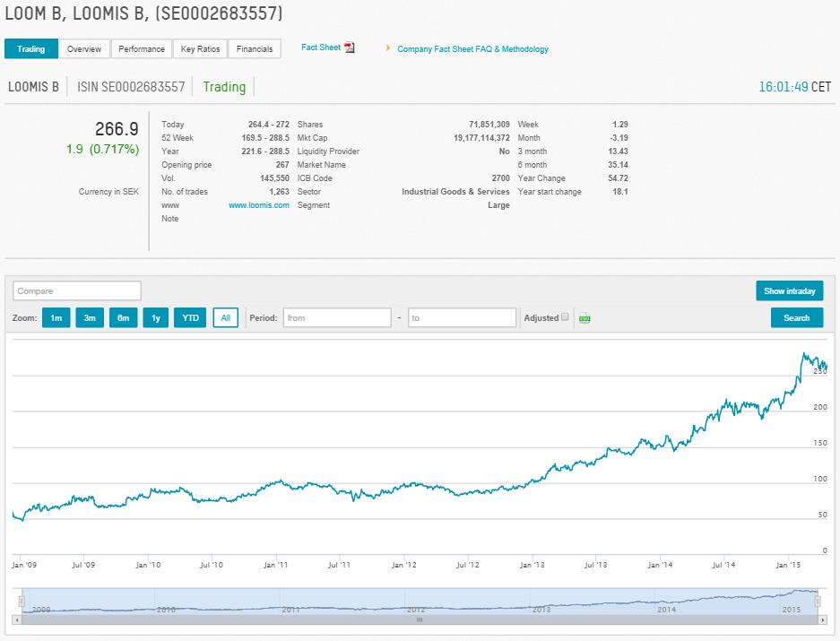840x641 pixels.
Task: Click the 6 month value 35.14
Action: 618,165
